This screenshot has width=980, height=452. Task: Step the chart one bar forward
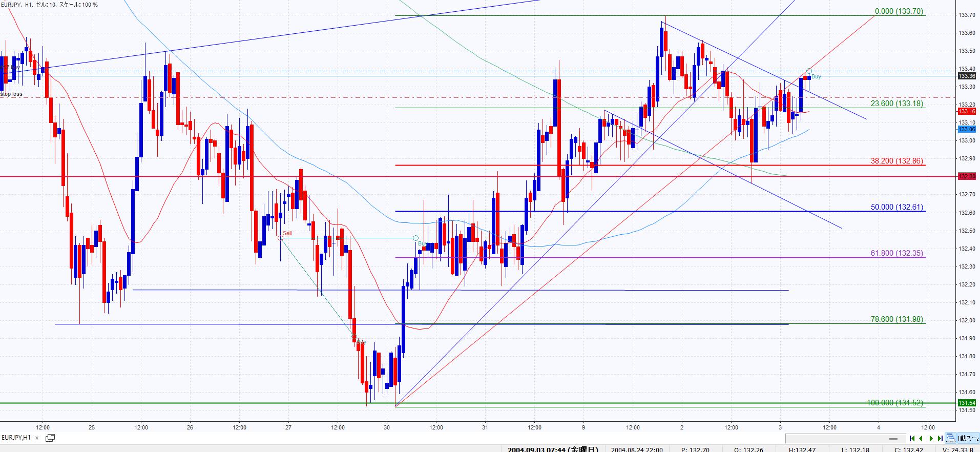tap(931, 438)
